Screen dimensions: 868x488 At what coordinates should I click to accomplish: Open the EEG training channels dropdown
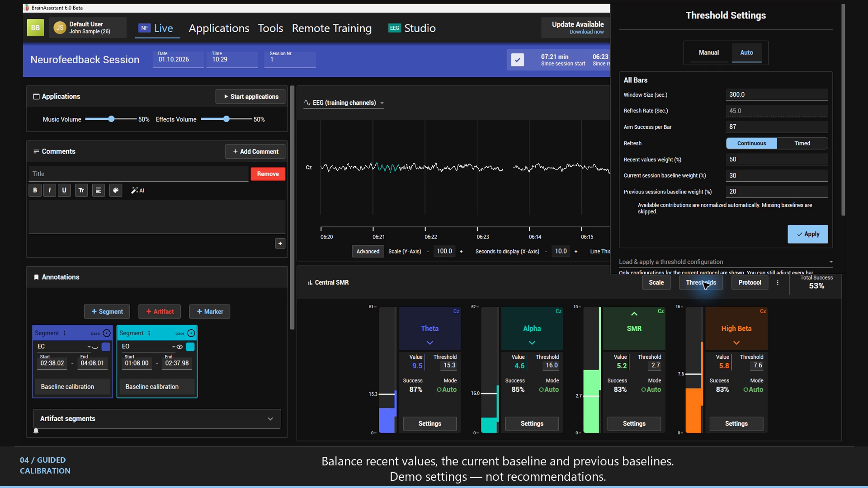point(344,103)
